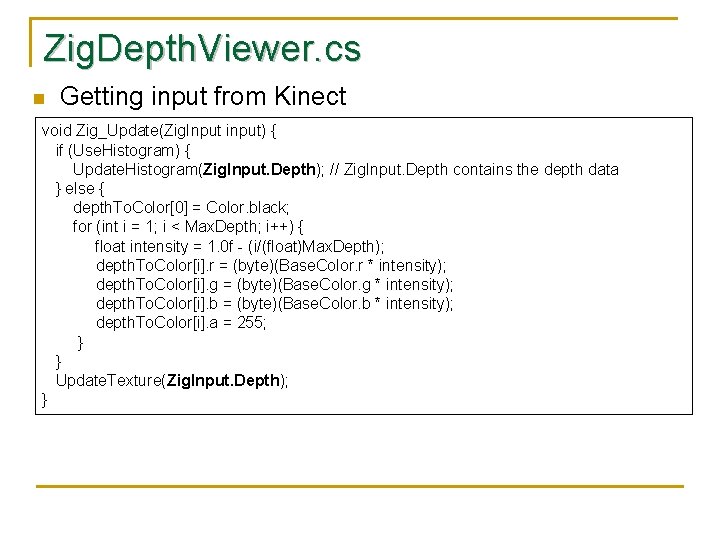Click the line depthToColor[i].a = 255;

pos(181,323)
